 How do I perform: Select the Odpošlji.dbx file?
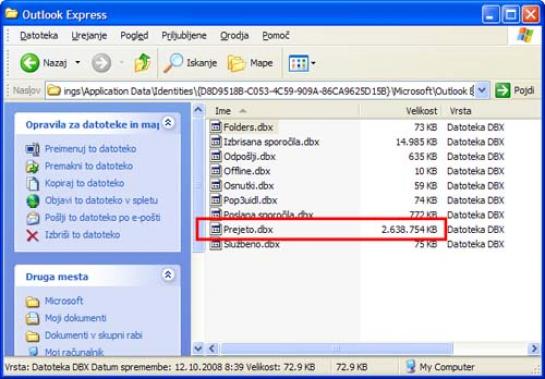(x=249, y=156)
